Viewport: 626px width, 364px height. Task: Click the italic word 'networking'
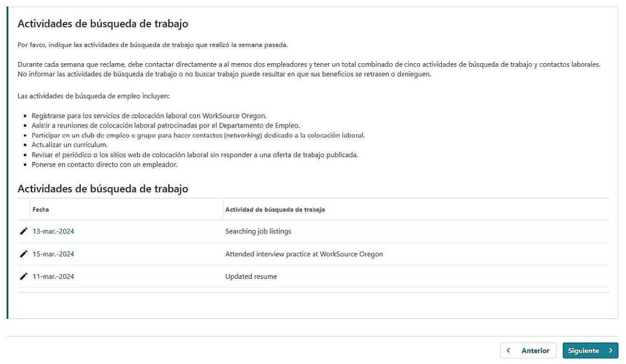(x=244, y=135)
